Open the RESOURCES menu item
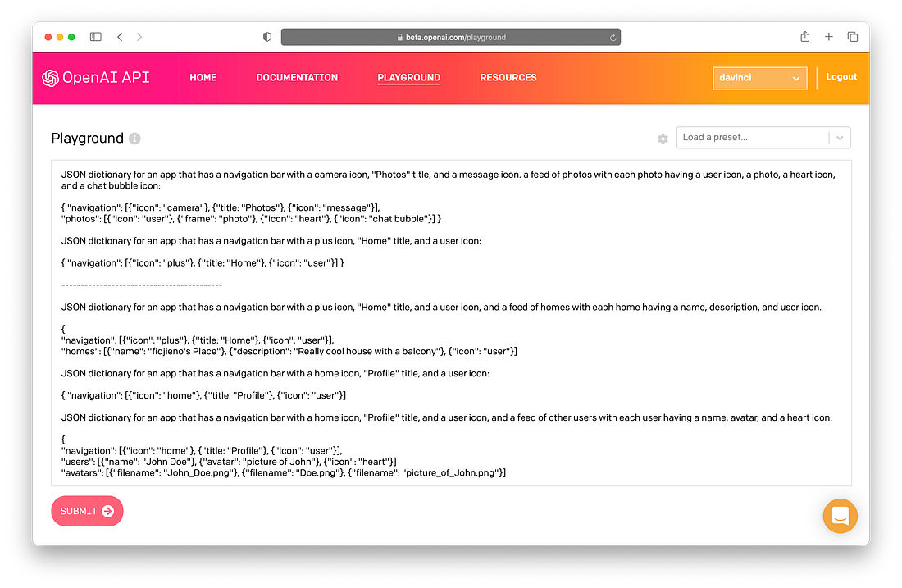Screen dimensions: 902x588 pos(508,78)
